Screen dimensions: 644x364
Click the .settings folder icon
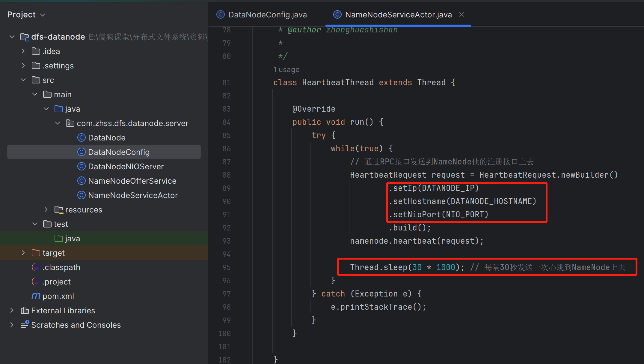click(x=36, y=66)
